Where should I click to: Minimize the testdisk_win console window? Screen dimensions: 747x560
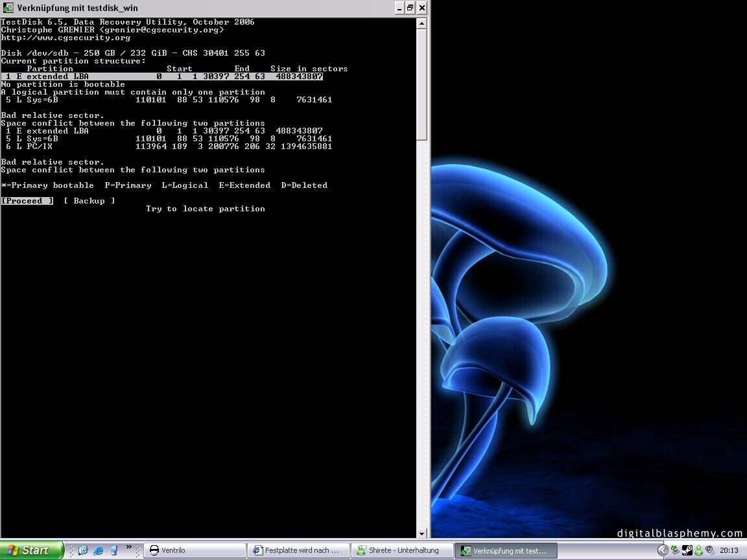click(x=399, y=8)
